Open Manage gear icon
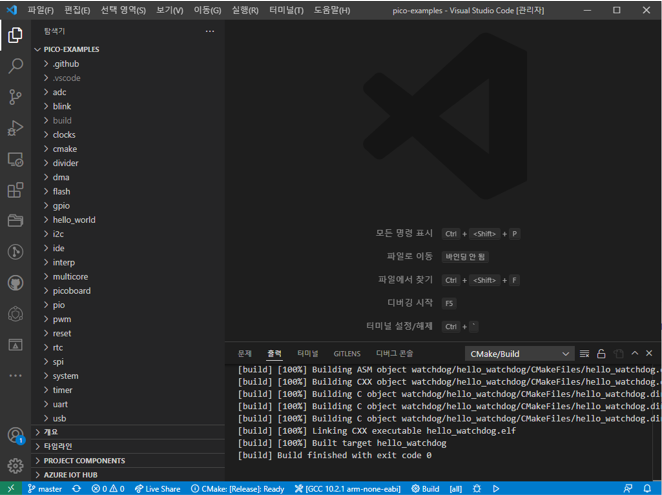 [15, 465]
